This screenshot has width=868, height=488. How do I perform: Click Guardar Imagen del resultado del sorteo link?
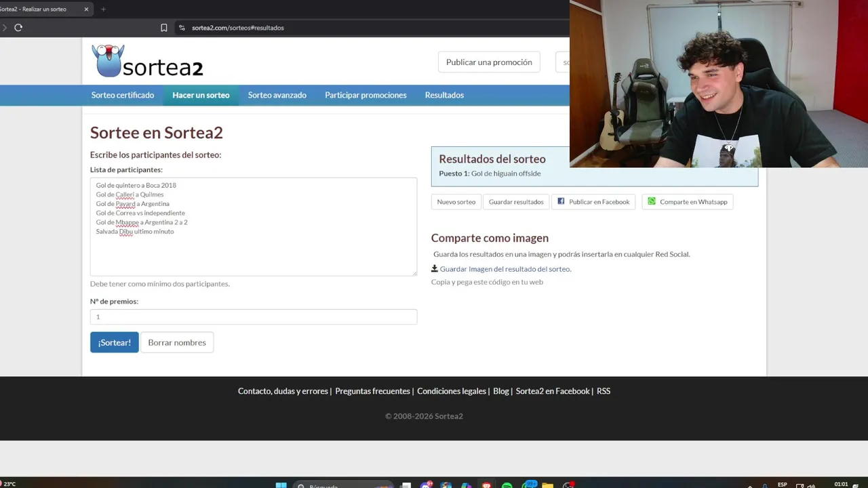click(x=505, y=269)
